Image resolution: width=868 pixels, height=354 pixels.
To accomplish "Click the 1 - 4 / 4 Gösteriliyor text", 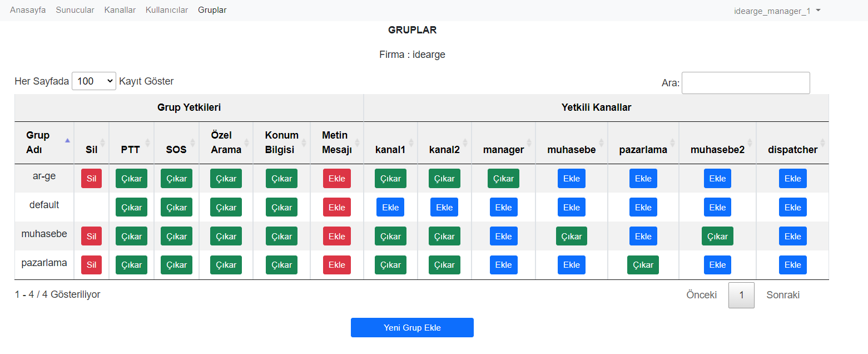I will point(58,294).
